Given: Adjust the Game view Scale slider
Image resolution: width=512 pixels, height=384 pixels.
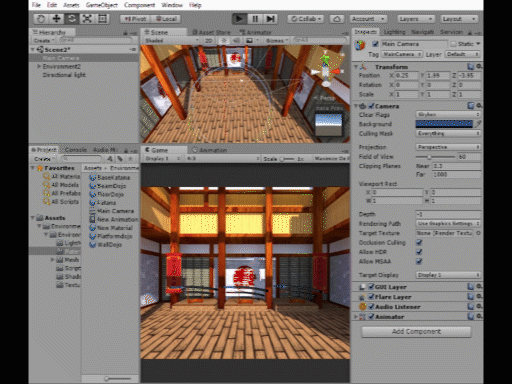Looking at the screenshot, I should pos(287,159).
